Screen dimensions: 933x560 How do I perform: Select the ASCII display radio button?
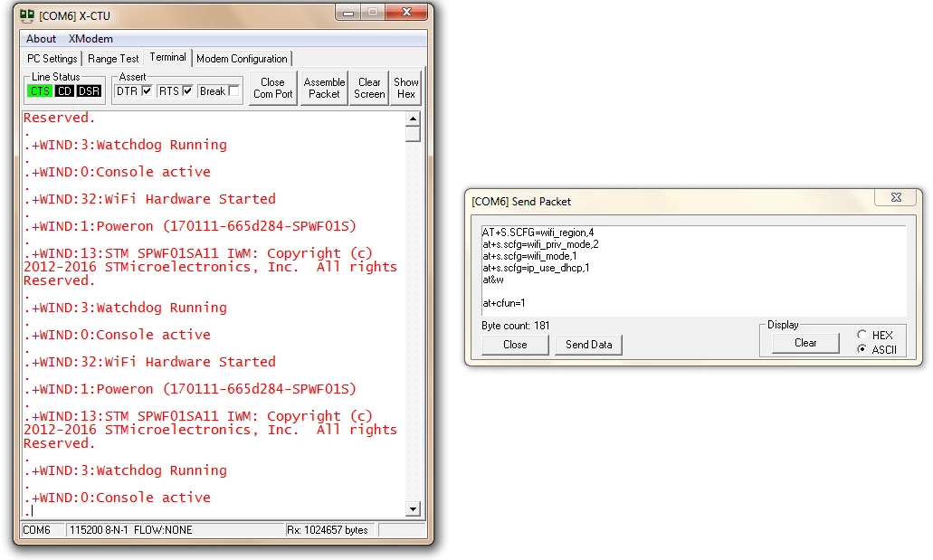pos(862,348)
